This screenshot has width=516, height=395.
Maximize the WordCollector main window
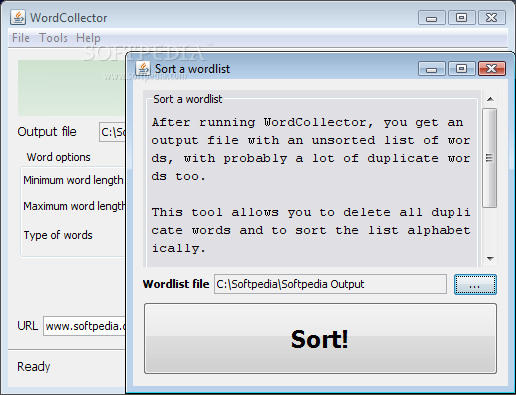[462, 17]
